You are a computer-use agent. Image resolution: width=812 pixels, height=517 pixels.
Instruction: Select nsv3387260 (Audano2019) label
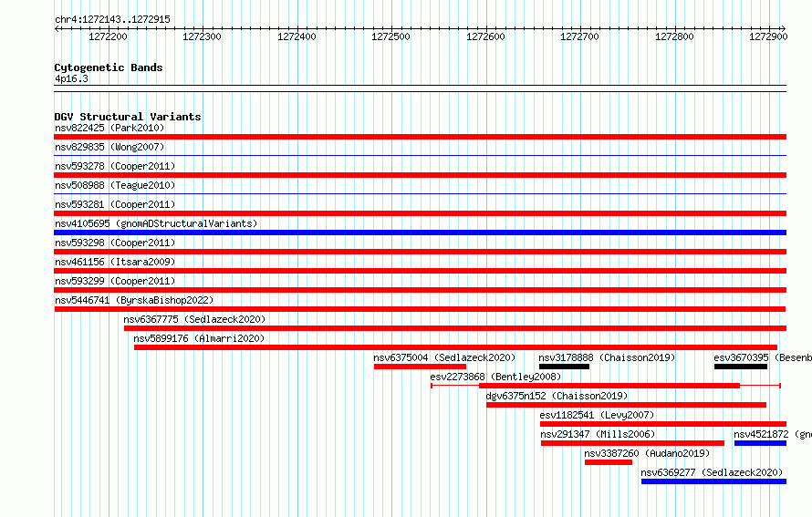[647, 453]
